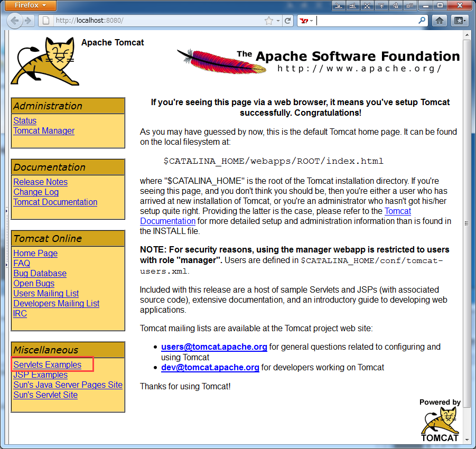The height and width of the screenshot is (449, 476).
Task: Click the Documentation section heading
Action: tap(50, 167)
